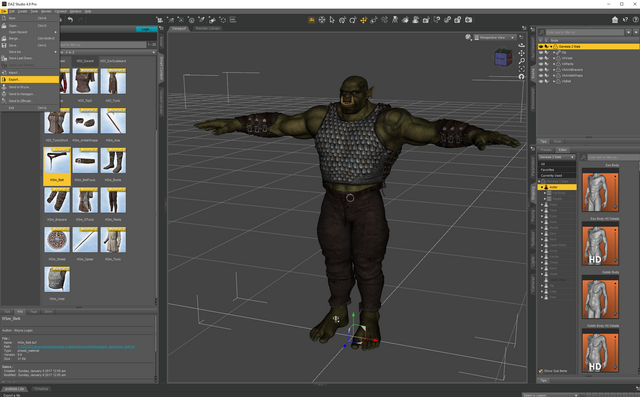Expand the VkVest node in Scene

point(554,58)
